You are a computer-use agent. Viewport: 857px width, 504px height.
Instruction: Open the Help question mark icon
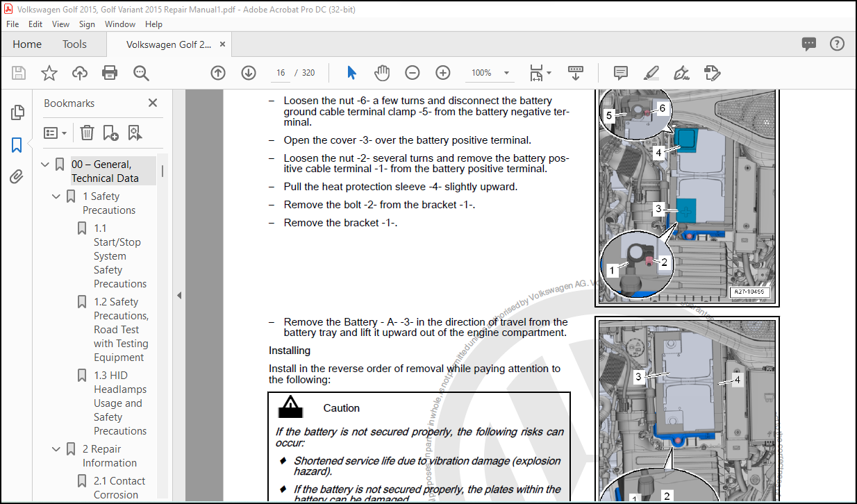coord(837,44)
